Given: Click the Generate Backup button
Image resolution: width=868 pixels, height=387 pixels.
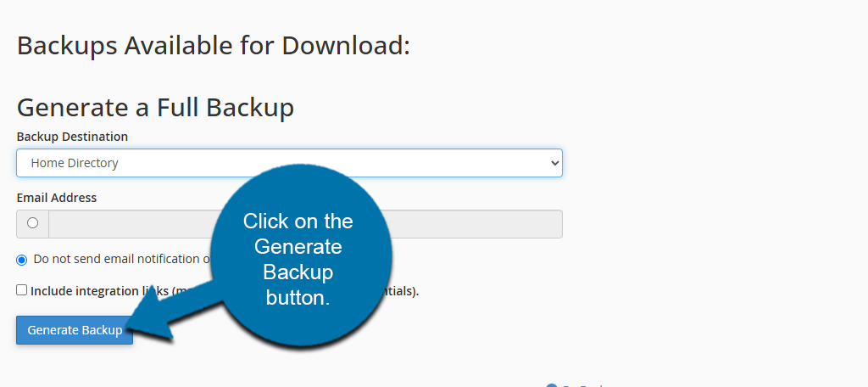Looking at the screenshot, I should pyautogui.click(x=75, y=330).
